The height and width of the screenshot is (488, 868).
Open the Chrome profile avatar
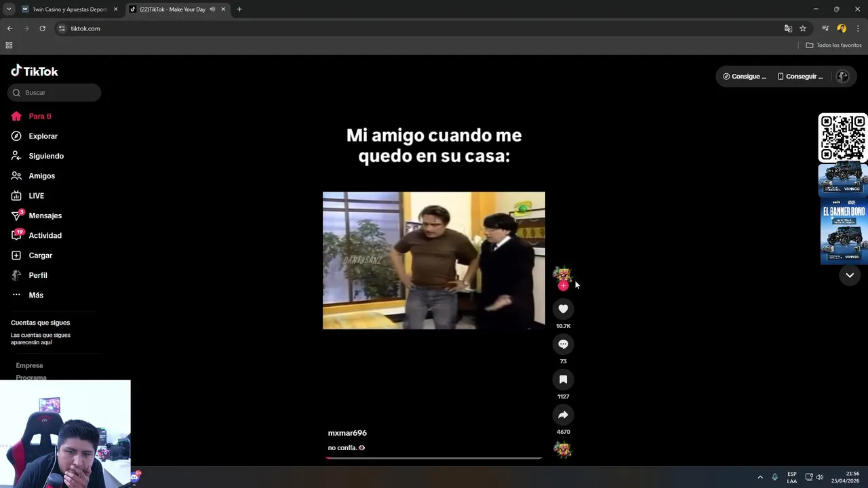842,28
